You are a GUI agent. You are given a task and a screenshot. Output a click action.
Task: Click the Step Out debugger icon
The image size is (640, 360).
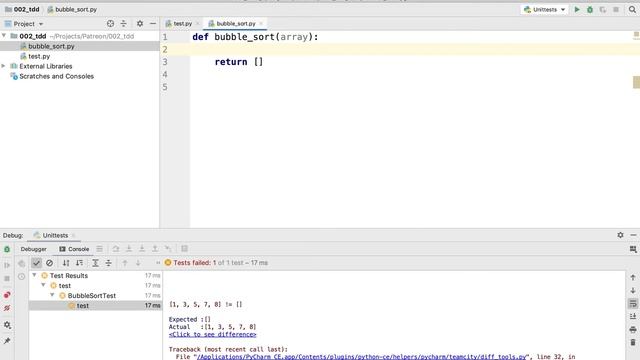coord(155,249)
